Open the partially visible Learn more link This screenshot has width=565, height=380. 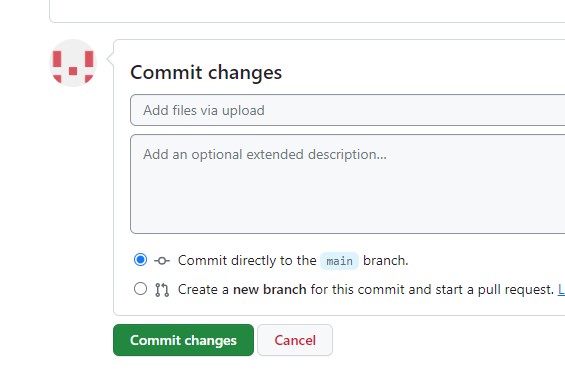point(561,290)
